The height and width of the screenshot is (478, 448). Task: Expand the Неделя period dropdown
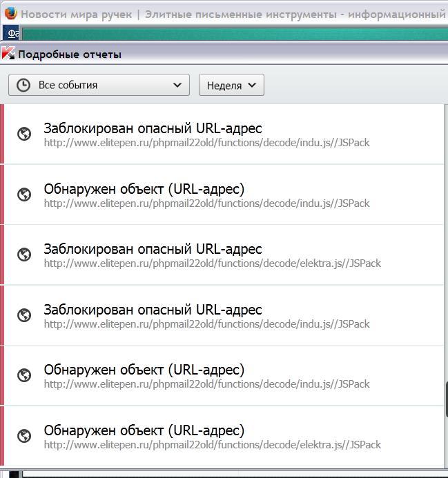(x=231, y=85)
